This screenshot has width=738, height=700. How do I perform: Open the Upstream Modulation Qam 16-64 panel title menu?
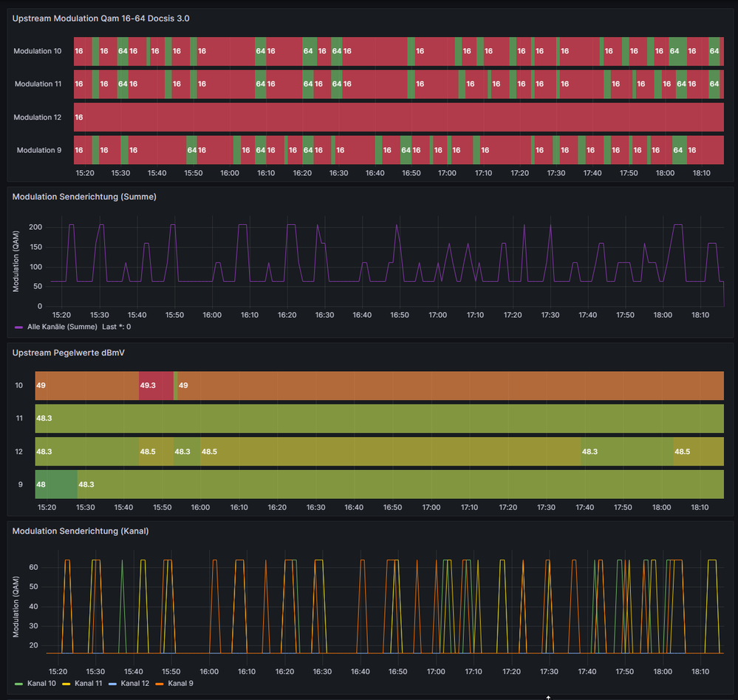pyautogui.click(x=100, y=18)
